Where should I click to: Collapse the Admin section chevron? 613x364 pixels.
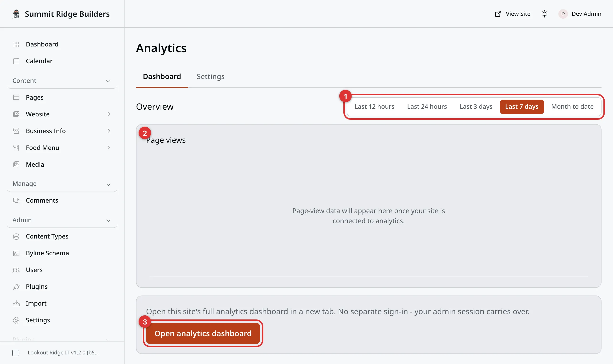click(108, 220)
